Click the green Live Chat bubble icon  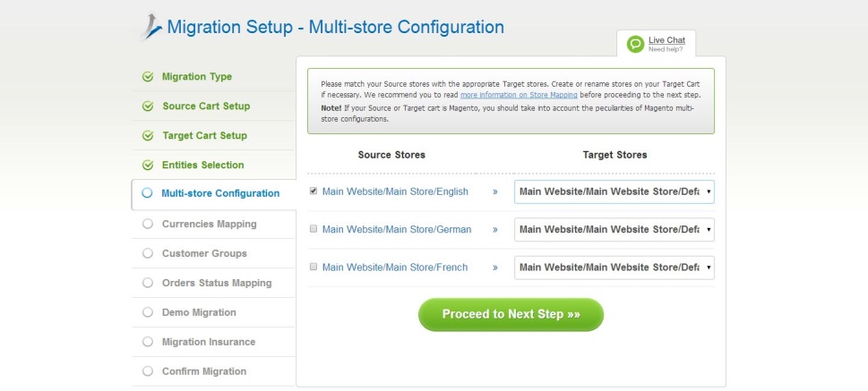pos(634,44)
